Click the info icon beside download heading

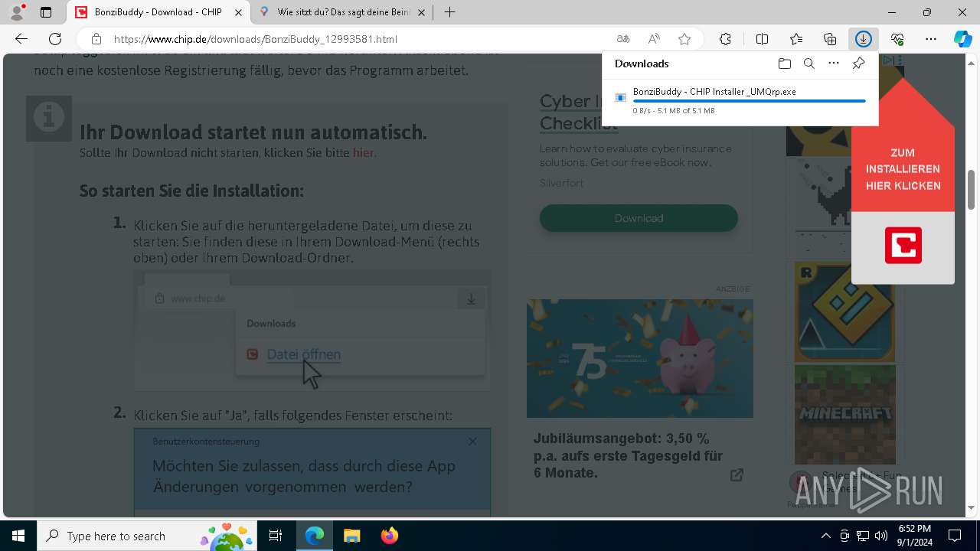pos(49,118)
